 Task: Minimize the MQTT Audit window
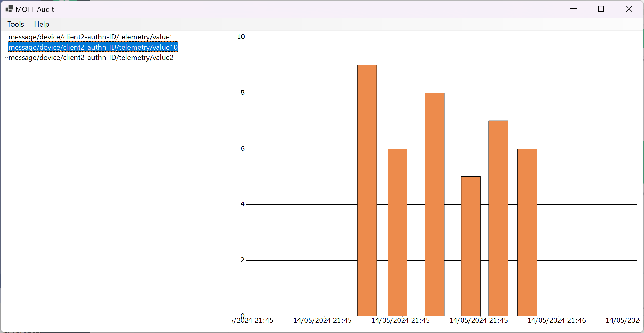pos(573,9)
